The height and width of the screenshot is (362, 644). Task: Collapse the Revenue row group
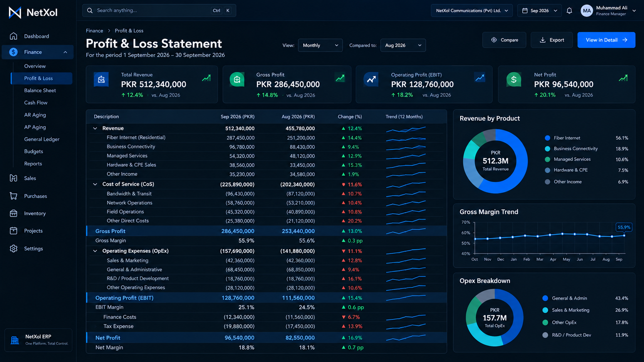point(95,128)
